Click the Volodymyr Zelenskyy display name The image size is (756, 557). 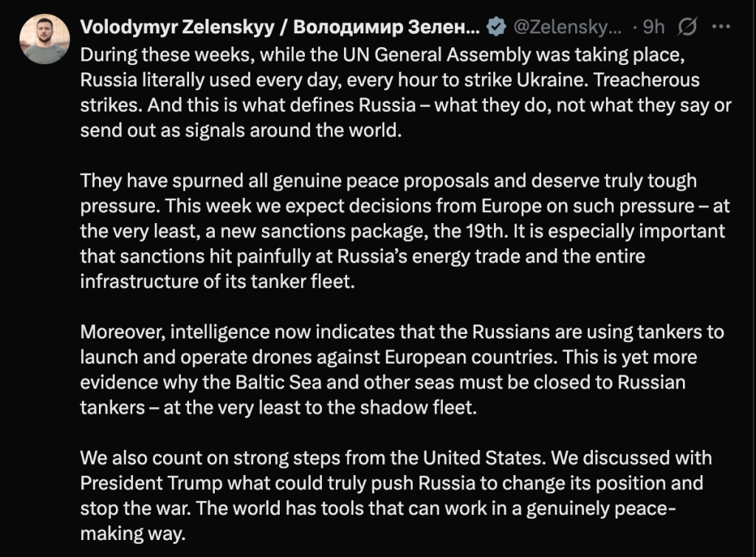pyautogui.click(x=279, y=28)
